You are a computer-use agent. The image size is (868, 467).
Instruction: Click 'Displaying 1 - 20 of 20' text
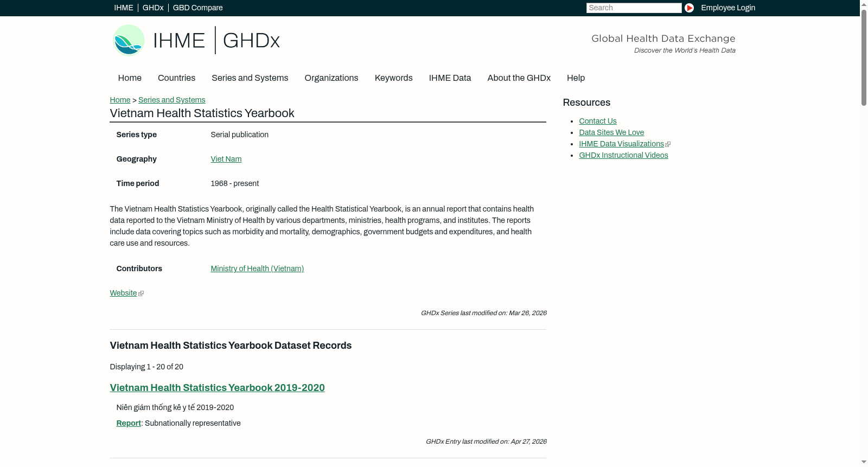(146, 367)
